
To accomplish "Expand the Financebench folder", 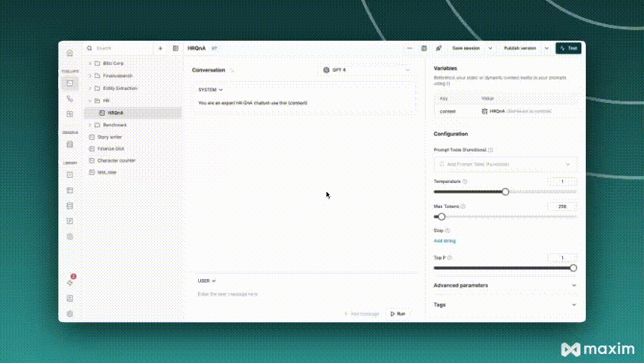I will (x=90, y=76).
